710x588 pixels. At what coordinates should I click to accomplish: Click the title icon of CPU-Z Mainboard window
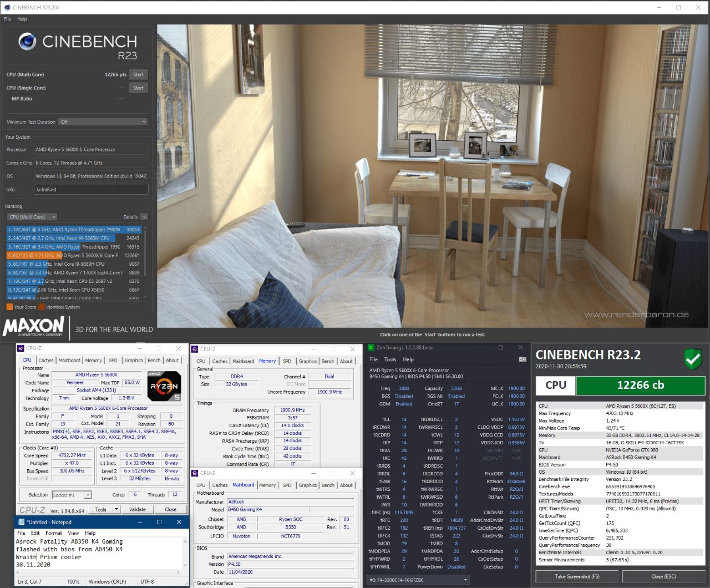click(x=195, y=473)
